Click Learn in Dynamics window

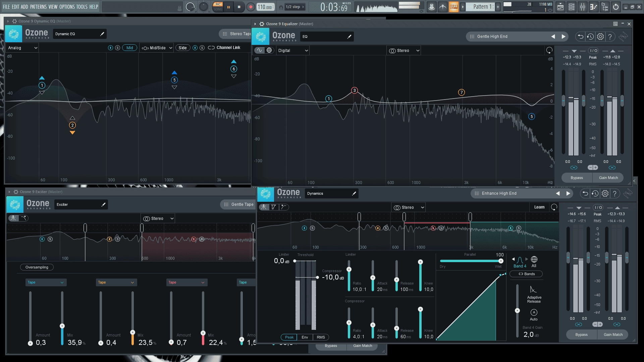coord(539,207)
